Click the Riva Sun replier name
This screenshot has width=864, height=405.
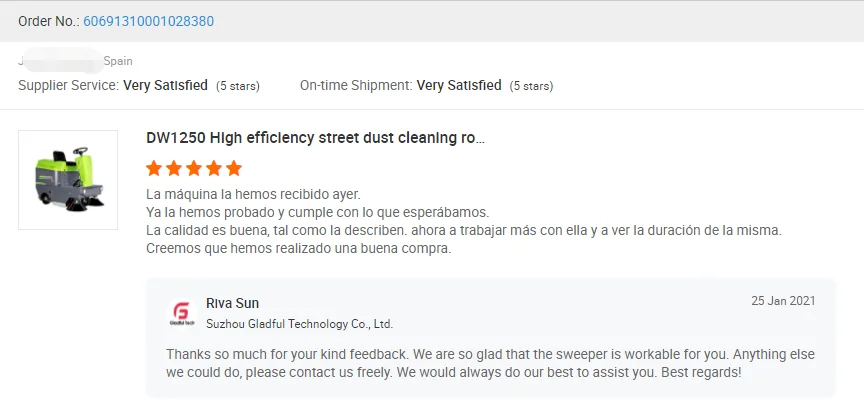coord(232,303)
